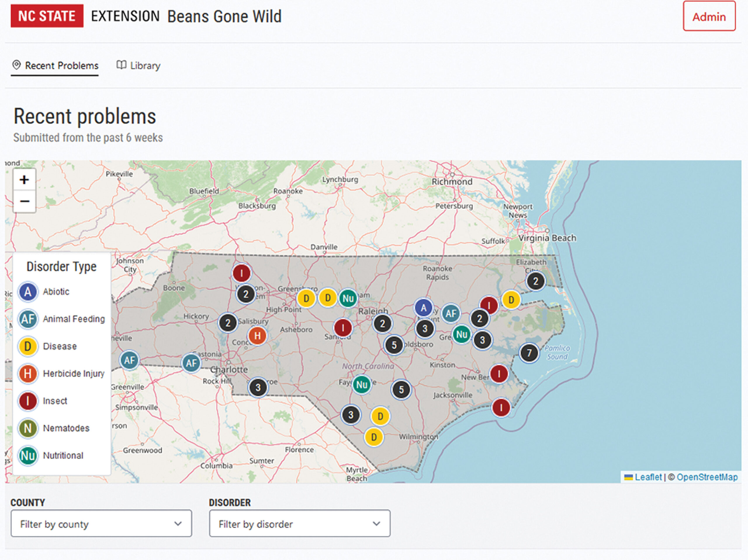The image size is (748, 560).
Task: Click the yellow Disease swatch in legend
Action: click(x=28, y=346)
